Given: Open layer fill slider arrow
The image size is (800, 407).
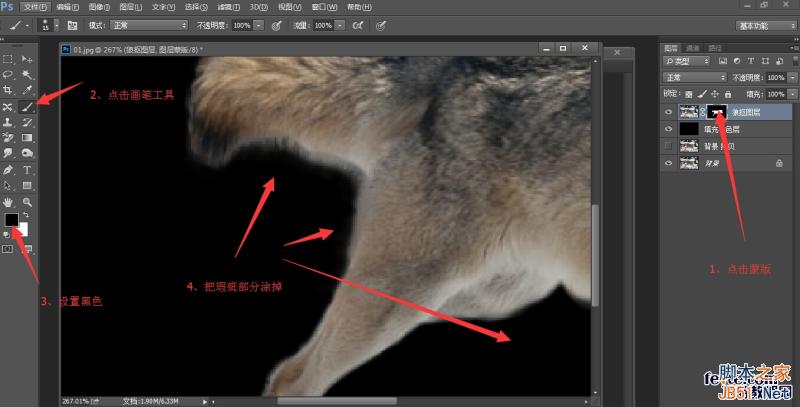Looking at the screenshot, I should [x=792, y=94].
